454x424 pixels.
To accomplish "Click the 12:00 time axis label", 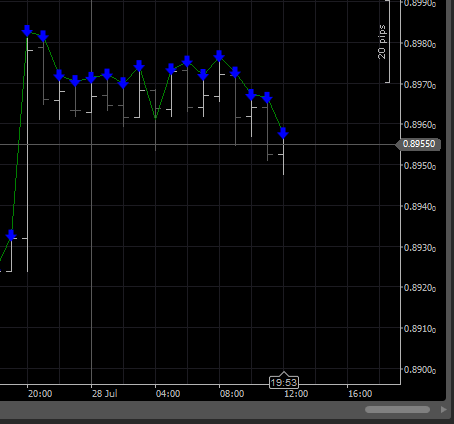I will click(296, 394).
